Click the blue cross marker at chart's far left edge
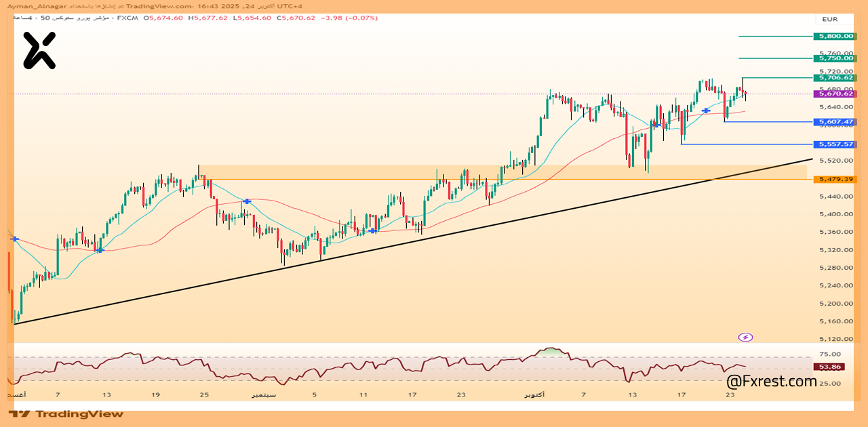 click(x=15, y=239)
